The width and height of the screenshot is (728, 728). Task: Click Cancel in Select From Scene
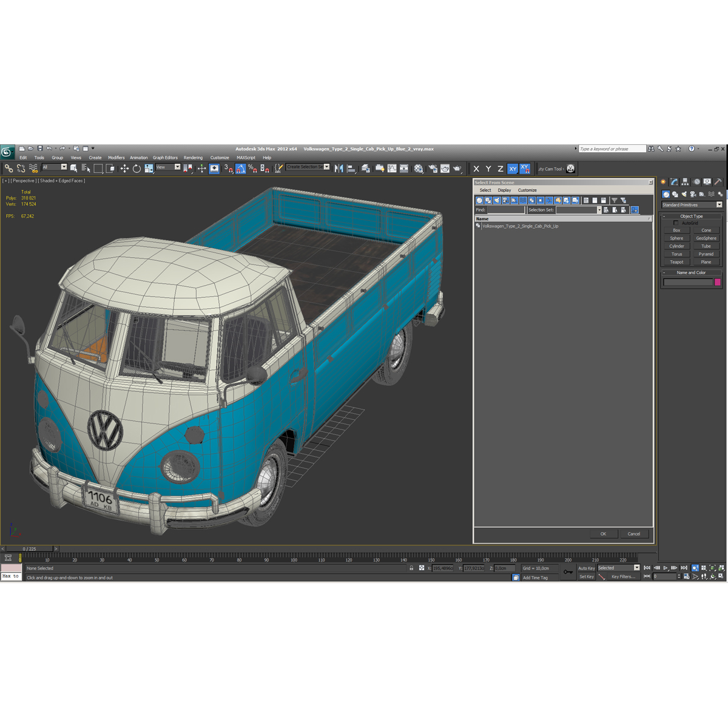(634, 534)
